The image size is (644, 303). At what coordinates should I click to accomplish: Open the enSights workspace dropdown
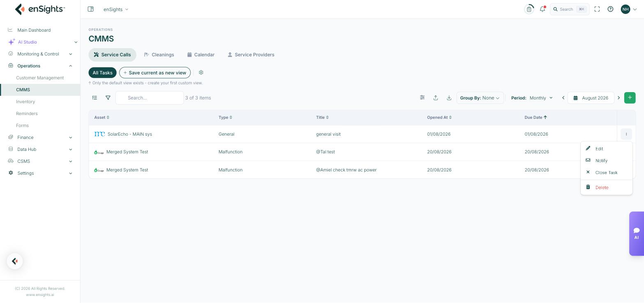(116, 9)
